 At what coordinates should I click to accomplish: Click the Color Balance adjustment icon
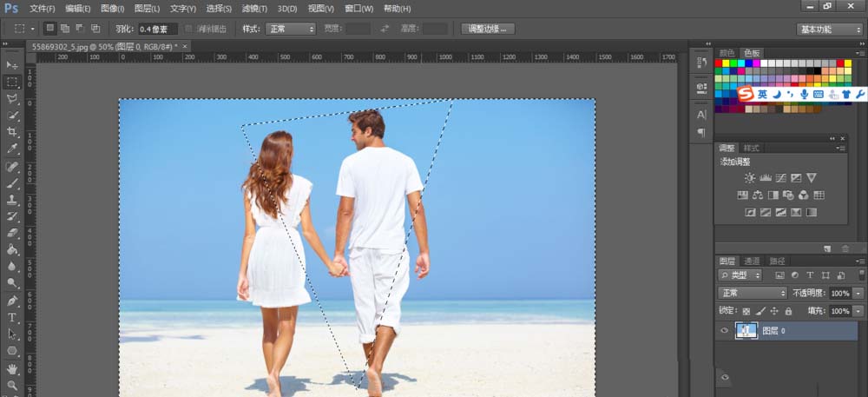758,195
